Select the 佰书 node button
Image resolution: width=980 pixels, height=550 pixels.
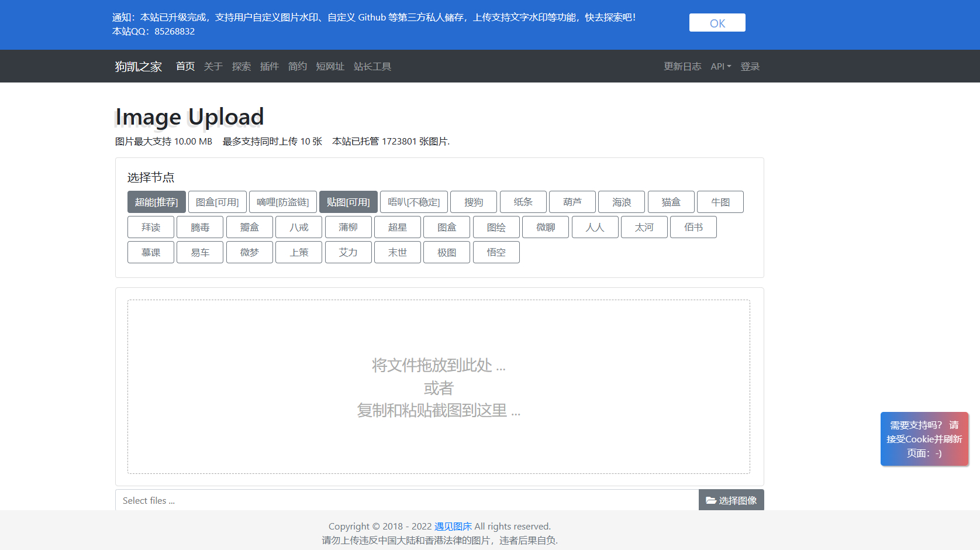point(693,227)
